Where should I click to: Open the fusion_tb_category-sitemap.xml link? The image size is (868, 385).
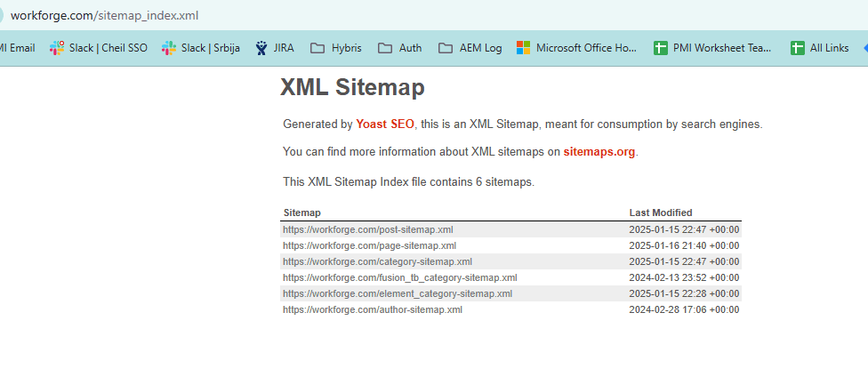[399, 277]
